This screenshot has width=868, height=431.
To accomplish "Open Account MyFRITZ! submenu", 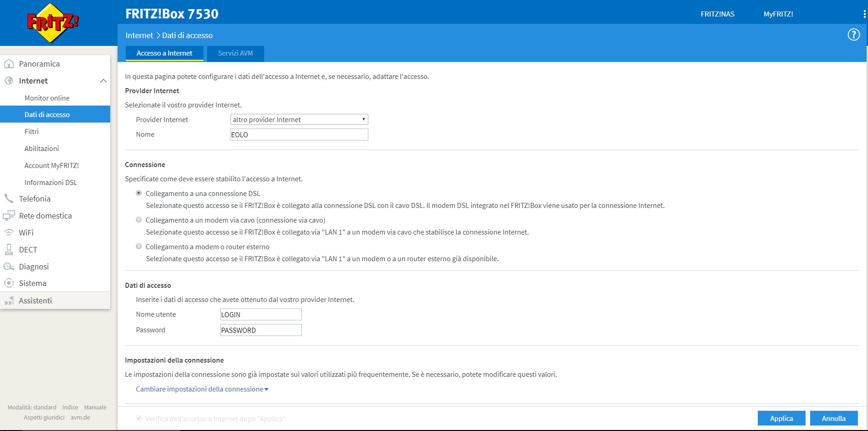I will click(51, 165).
